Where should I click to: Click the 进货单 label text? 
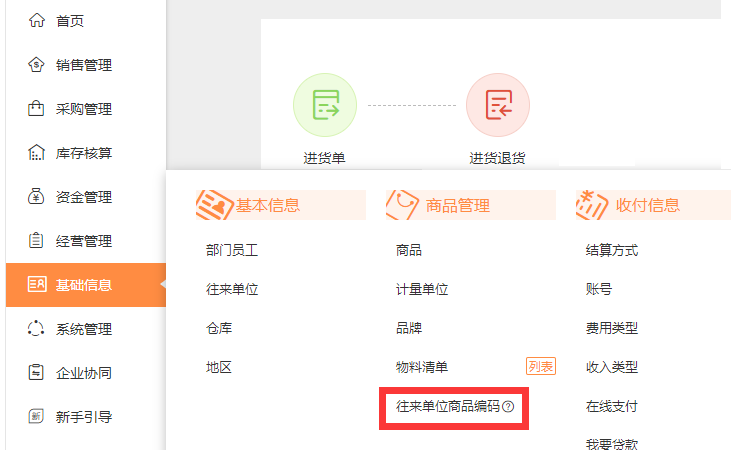pos(324,158)
